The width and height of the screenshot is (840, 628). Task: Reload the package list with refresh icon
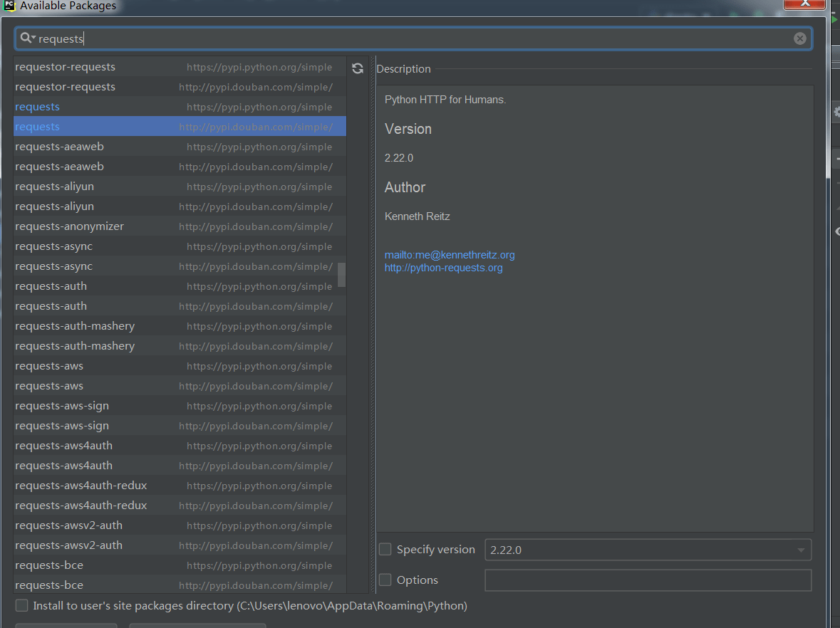point(358,68)
